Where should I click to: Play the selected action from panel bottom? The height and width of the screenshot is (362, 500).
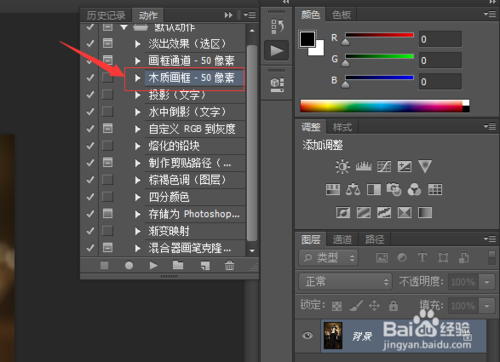[153, 265]
